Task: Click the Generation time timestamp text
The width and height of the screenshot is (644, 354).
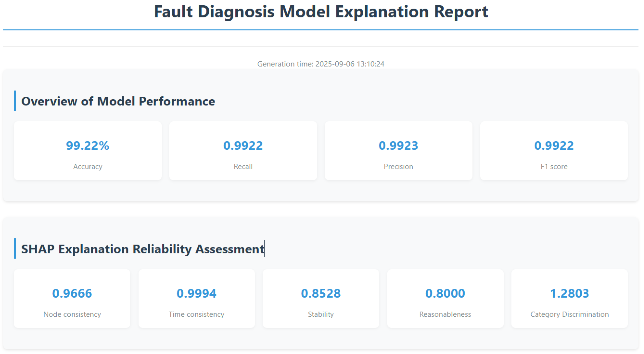Action: [321, 64]
